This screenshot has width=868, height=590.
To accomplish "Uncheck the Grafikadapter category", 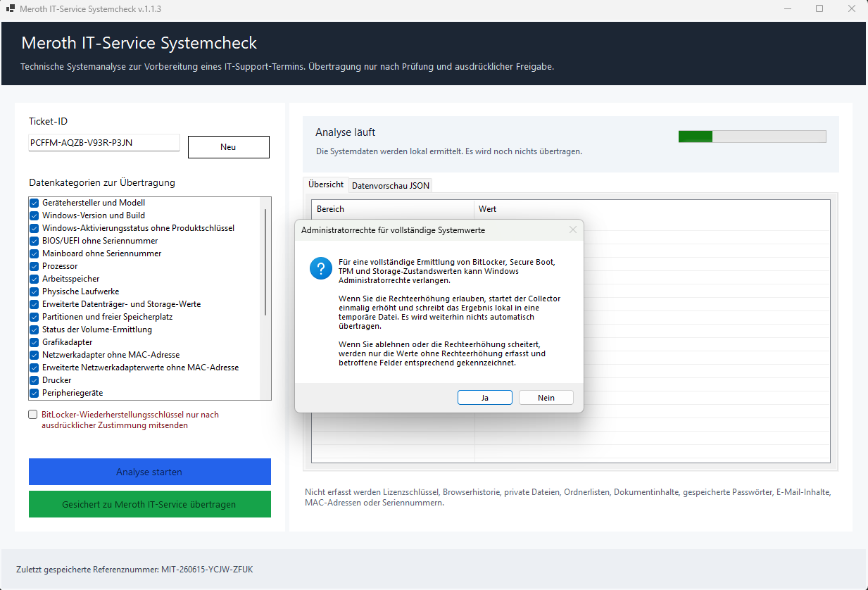I will click(x=34, y=342).
